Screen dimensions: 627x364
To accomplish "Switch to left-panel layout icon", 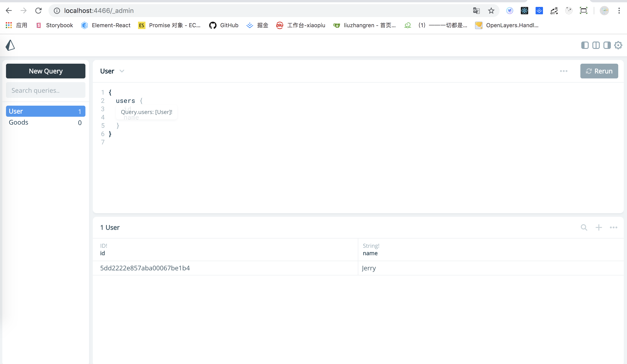I will click(585, 45).
